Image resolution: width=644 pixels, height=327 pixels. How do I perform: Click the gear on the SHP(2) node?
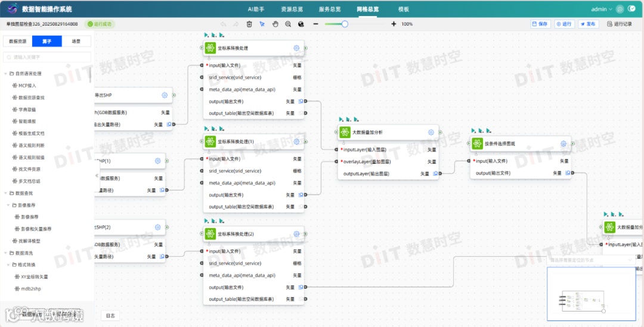tap(157, 227)
